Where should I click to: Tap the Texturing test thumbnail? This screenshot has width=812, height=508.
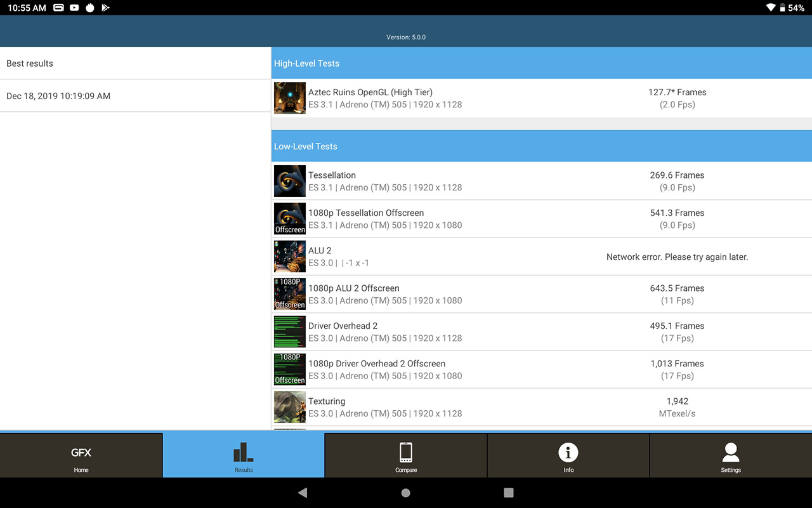[290, 408]
